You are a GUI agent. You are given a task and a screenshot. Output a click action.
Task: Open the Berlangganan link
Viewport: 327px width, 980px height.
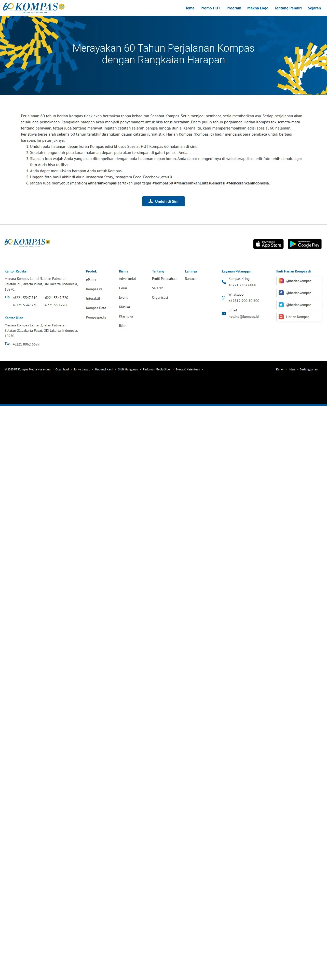coord(308,369)
